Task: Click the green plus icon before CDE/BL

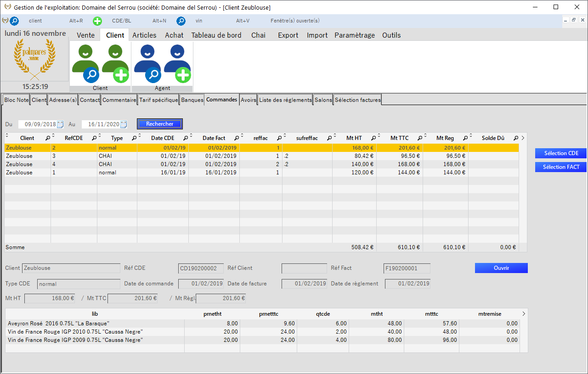Action: tap(97, 21)
